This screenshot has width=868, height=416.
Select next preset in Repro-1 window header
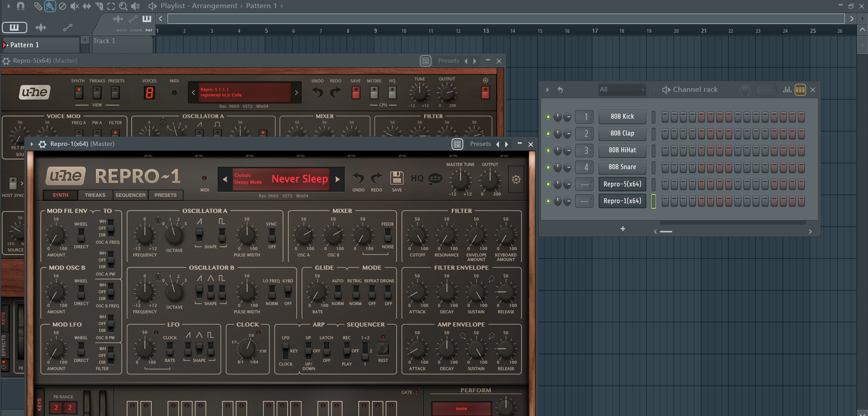point(506,144)
